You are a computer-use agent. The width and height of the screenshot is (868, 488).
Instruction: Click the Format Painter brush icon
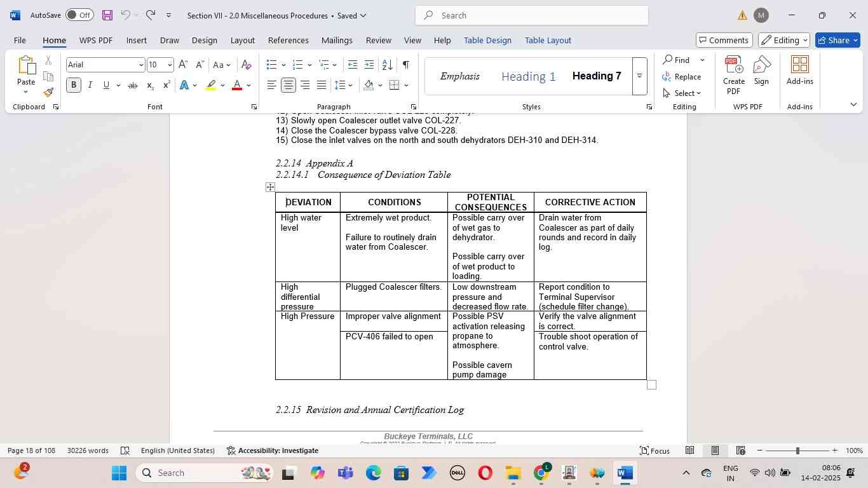pyautogui.click(x=48, y=93)
